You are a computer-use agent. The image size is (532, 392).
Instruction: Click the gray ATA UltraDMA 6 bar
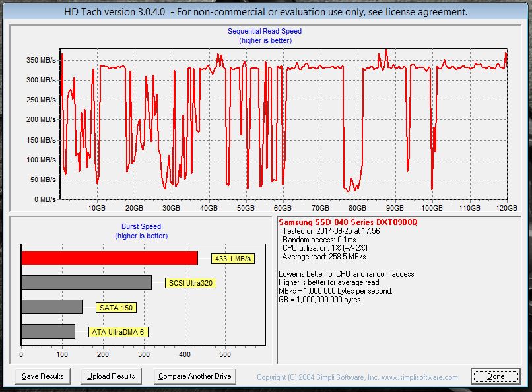click(48, 331)
